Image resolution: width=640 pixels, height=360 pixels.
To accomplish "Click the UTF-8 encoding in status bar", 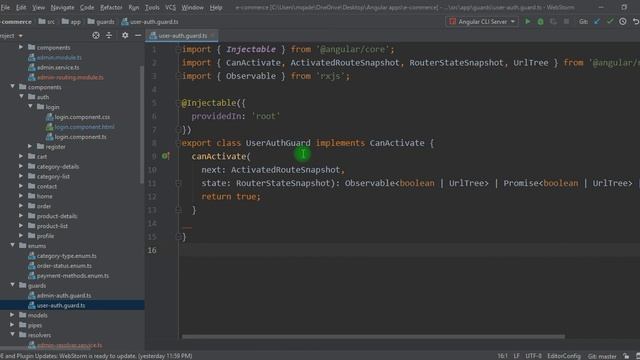I will coord(533,356).
